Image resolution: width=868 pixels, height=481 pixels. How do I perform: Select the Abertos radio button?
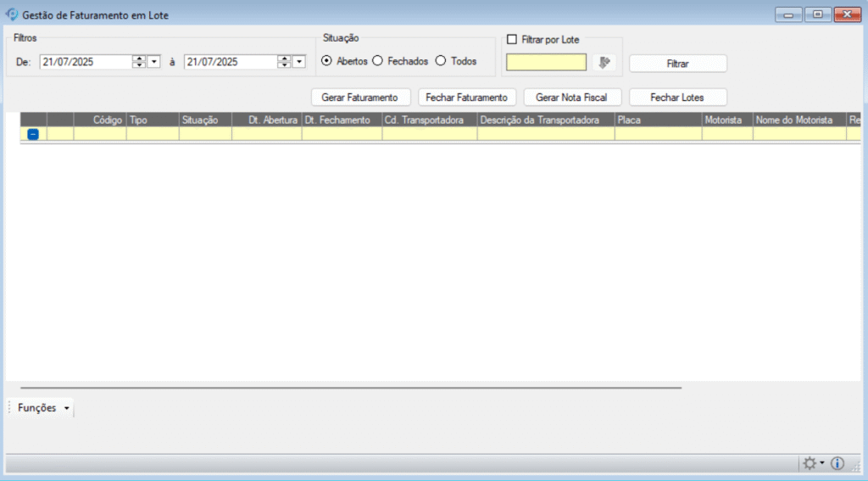(327, 61)
